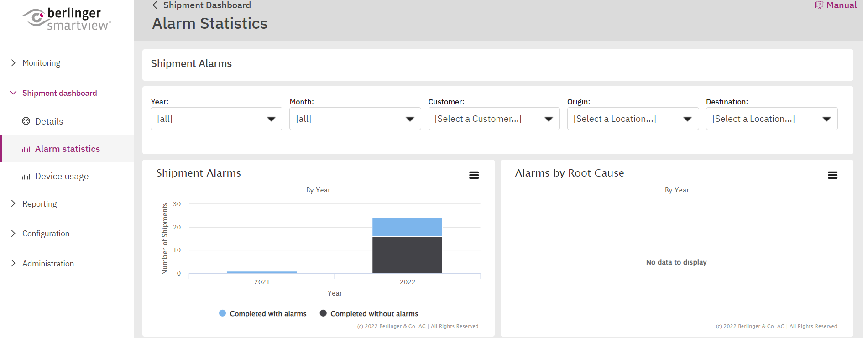This screenshot has height=338, width=868.
Task: Click the blue Completed with alarms legend dot
Action: point(222,313)
